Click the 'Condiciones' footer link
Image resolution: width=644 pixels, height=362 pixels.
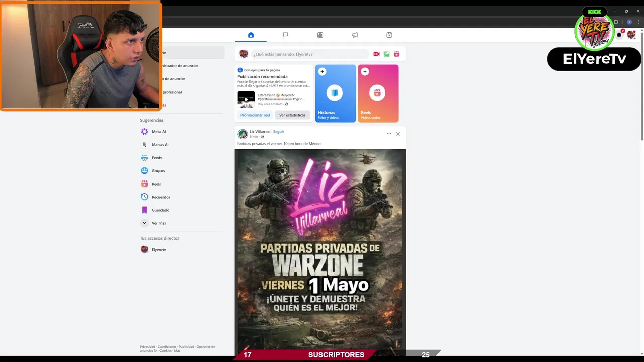pyautogui.click(x=167, y=347)
